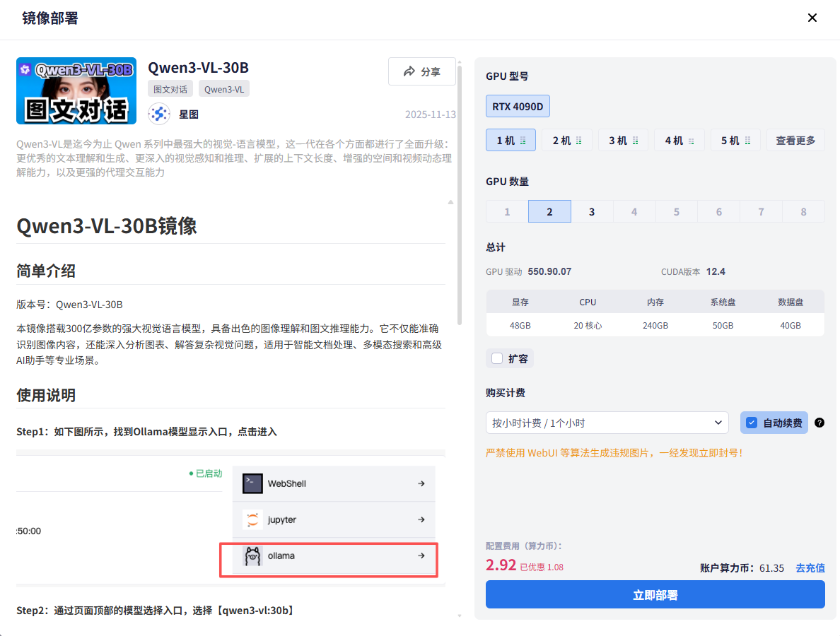Uncheck the 自动续费 auto-renew checkbox
840x636 pixels.
point(752,422)
